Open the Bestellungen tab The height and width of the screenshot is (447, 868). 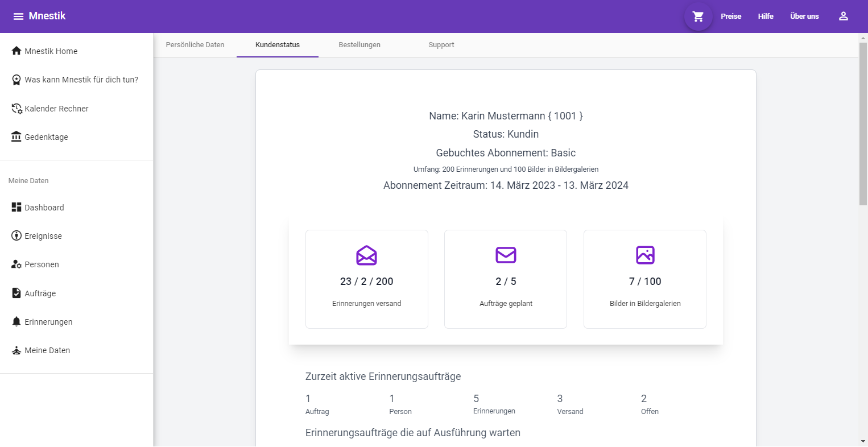click(359, 45)
